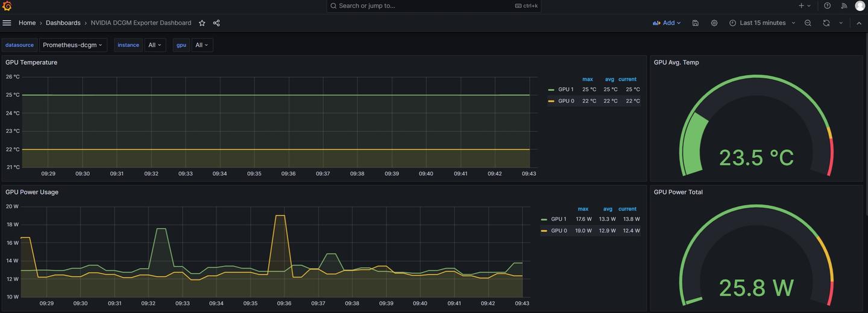Viewport: 868px width, 313px height.
Task: Focus the Search or jump to field
Action: (x=434, y=6)
